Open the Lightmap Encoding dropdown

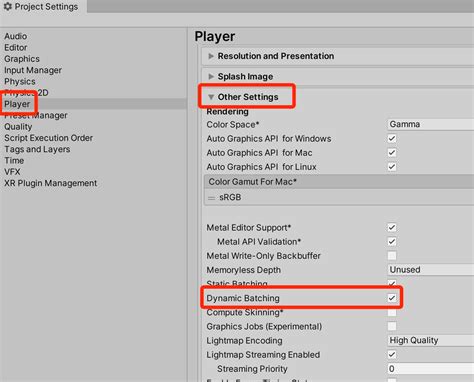coord(430,340)
